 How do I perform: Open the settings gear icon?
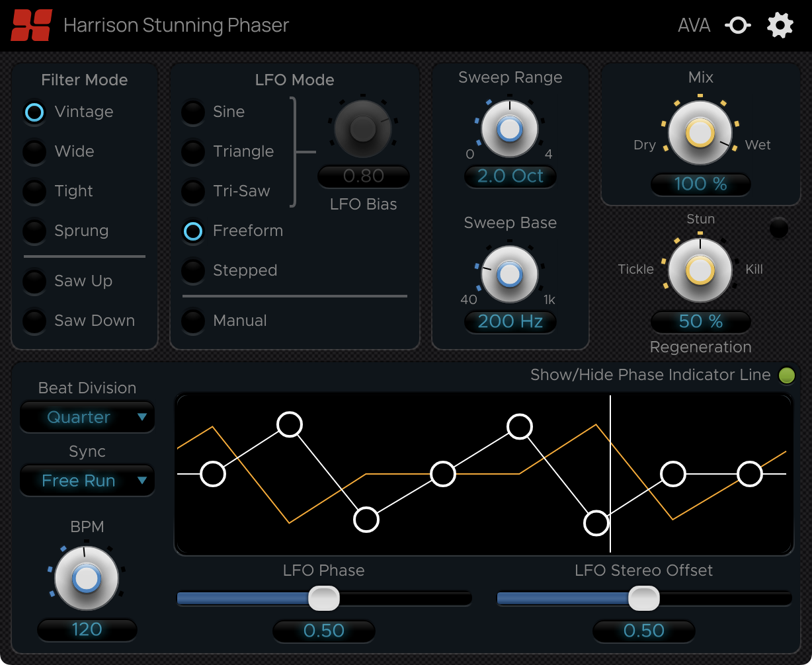click(780, 26)
